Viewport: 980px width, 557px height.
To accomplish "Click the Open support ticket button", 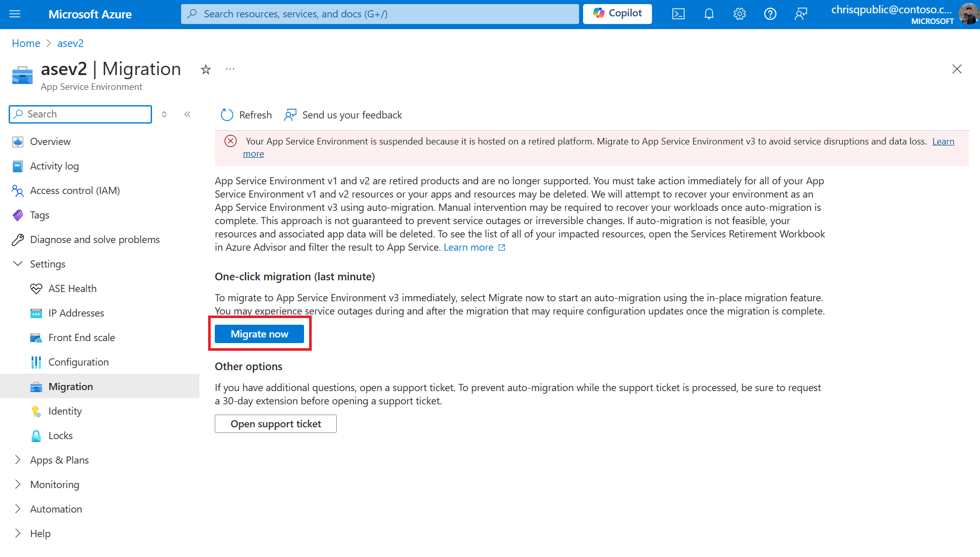I will click(x=275, y=424).
